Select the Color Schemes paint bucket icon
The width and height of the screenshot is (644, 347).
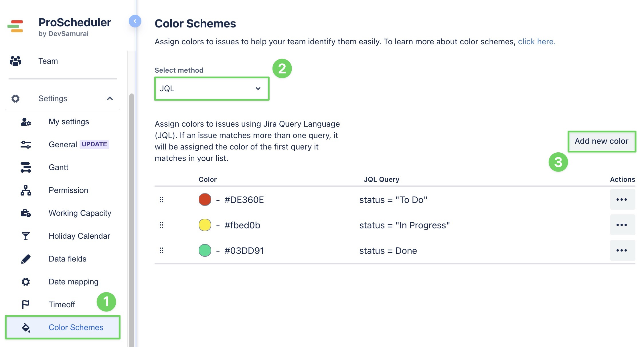point(26,327)
